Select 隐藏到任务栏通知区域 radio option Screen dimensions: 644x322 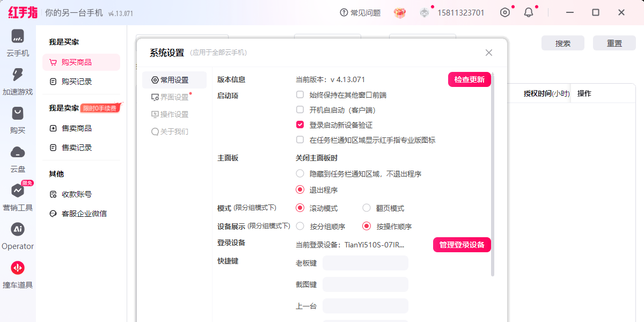300,174
